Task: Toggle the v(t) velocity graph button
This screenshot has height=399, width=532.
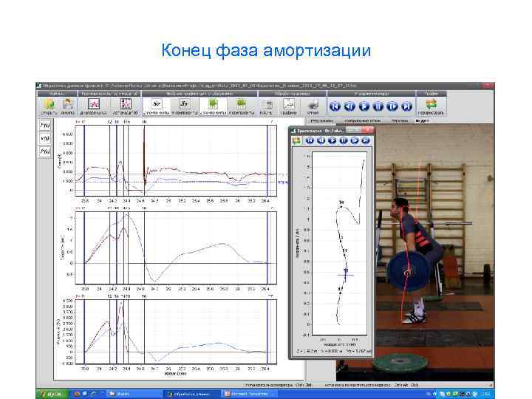Action: tap(45, 138)
